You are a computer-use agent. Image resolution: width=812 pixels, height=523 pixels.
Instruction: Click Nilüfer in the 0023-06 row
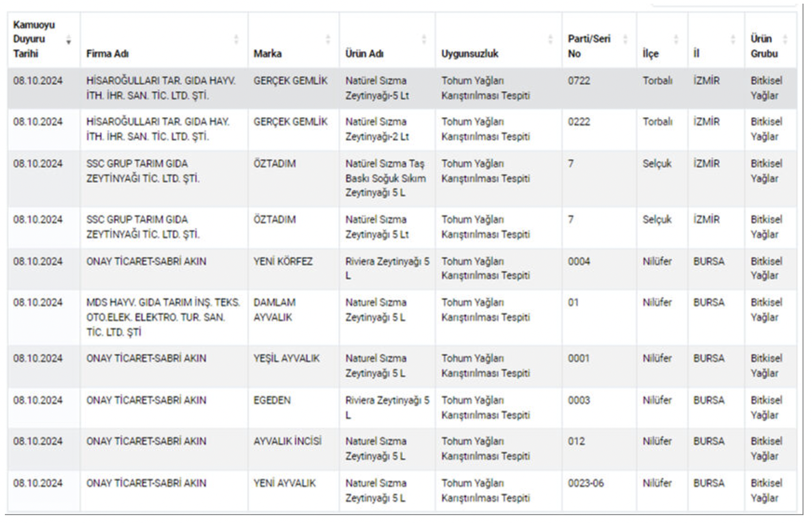pyautogui.click(x=657, y=484)
